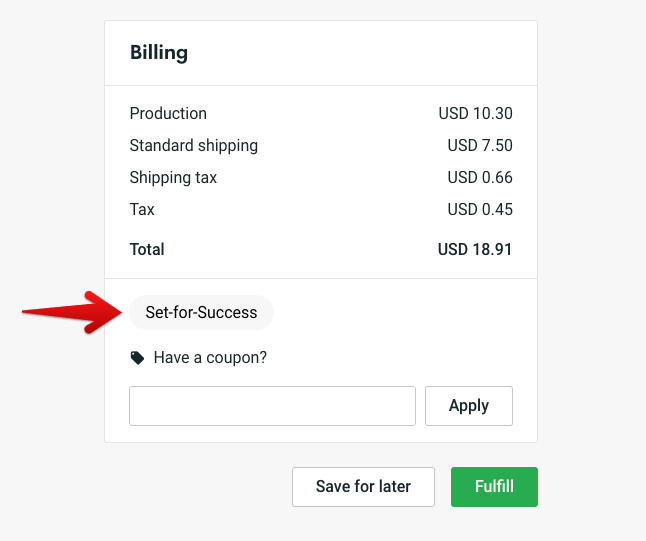Click the USD 10.30 production amount
Screen dimensions: 646x541
coord(475,114)
